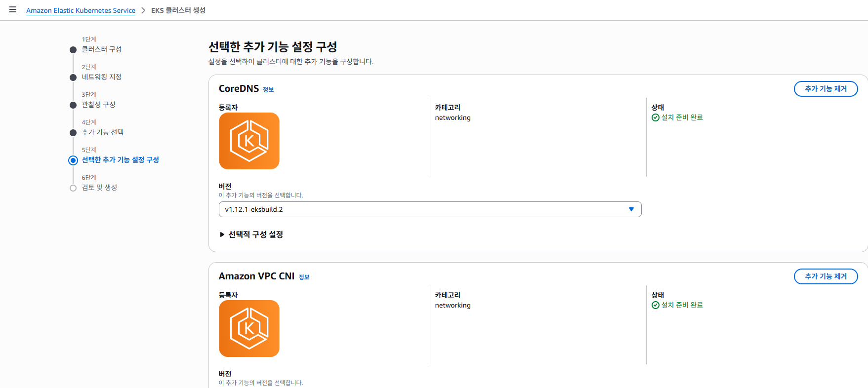The image size is (868, 388).
Task: Remove Amazon VPC CNI with 추가 기능 제거
Action: point(826,276)
